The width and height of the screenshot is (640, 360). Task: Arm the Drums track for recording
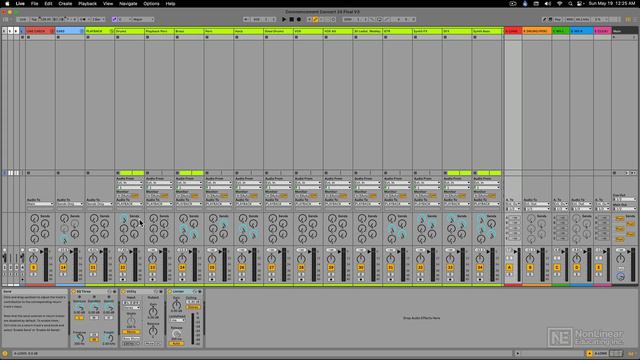[123, 279]
